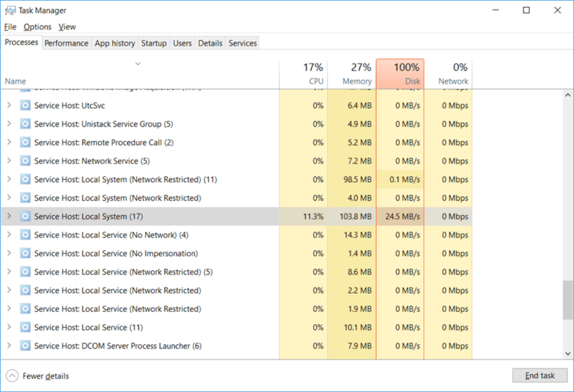Screen dimensions: 574x392
Task: Click the gear icon beside Remote Procedure Call (2)
Action: [x=25, y=143]
